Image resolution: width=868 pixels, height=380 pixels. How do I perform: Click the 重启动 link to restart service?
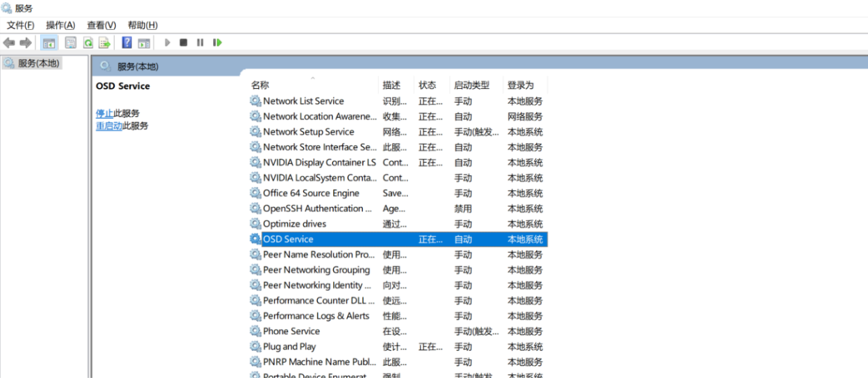pyautogui.click(x=109, y=126)
